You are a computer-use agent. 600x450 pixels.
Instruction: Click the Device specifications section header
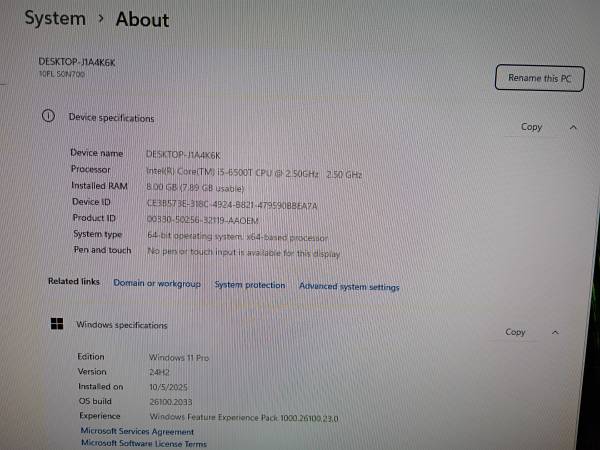point(111,118)
